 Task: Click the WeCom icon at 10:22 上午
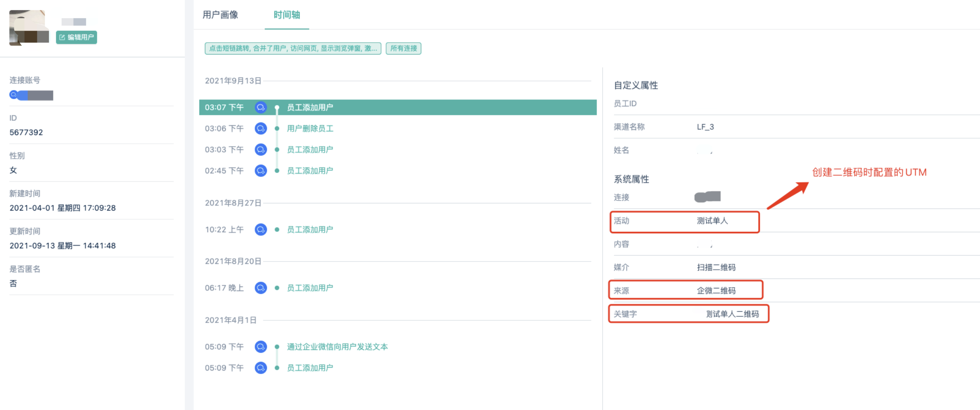point(261,229)
